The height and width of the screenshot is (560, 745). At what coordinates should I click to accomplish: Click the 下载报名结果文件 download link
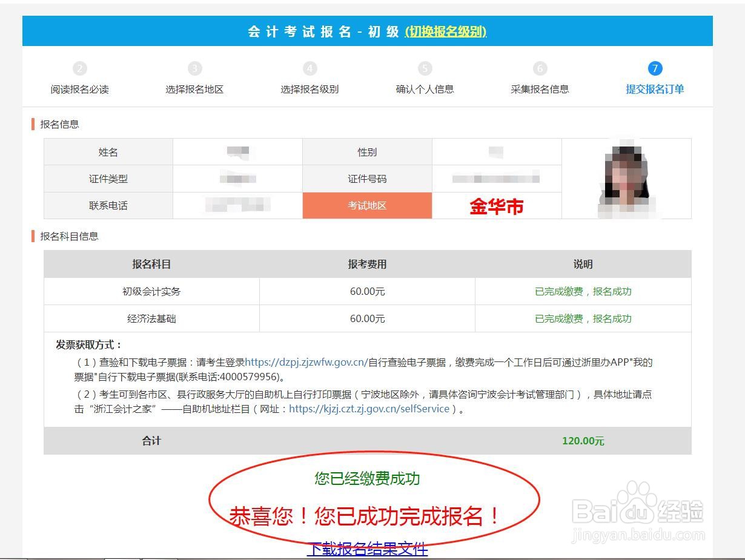[367, 548]
